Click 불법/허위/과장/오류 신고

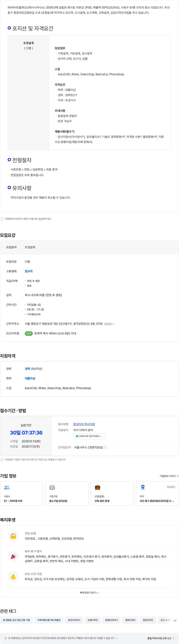161,638
